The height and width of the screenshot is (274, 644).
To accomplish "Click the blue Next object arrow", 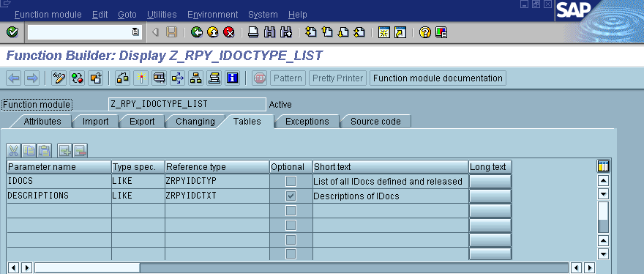I will (x=31, y=78).
